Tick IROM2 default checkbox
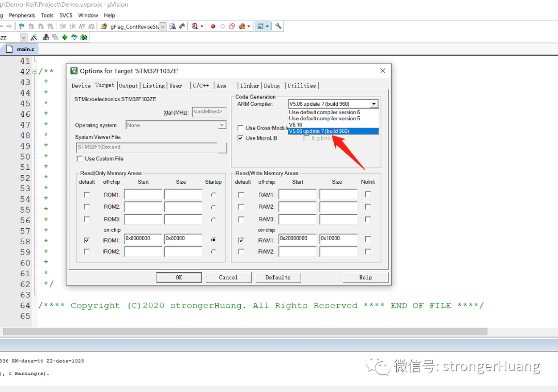Image resolution: width=558 pixels, height=392 pixels. [x=86, y=252]
